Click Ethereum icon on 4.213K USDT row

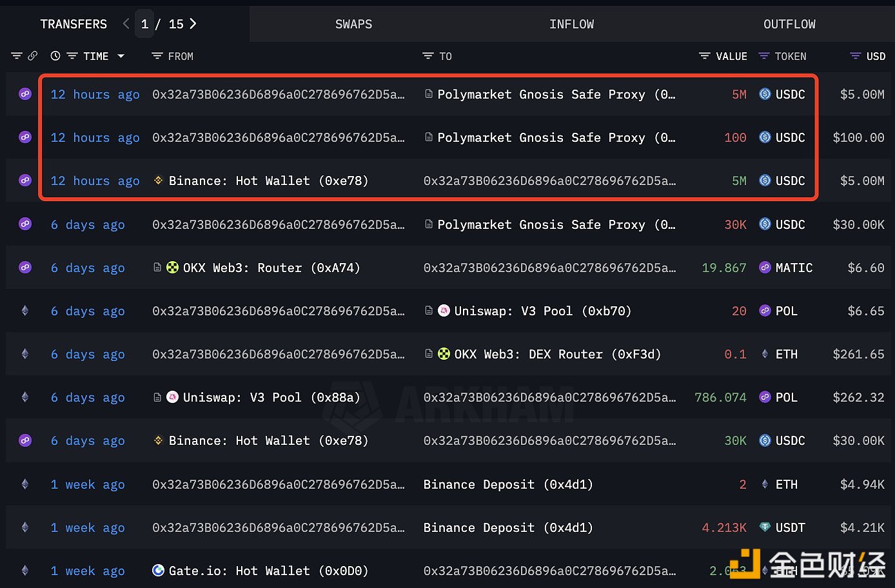[x=25, y=527]
